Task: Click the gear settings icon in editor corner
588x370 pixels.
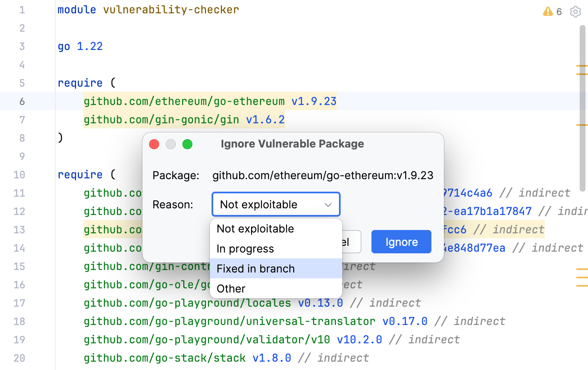Action: tap(576, 12)
